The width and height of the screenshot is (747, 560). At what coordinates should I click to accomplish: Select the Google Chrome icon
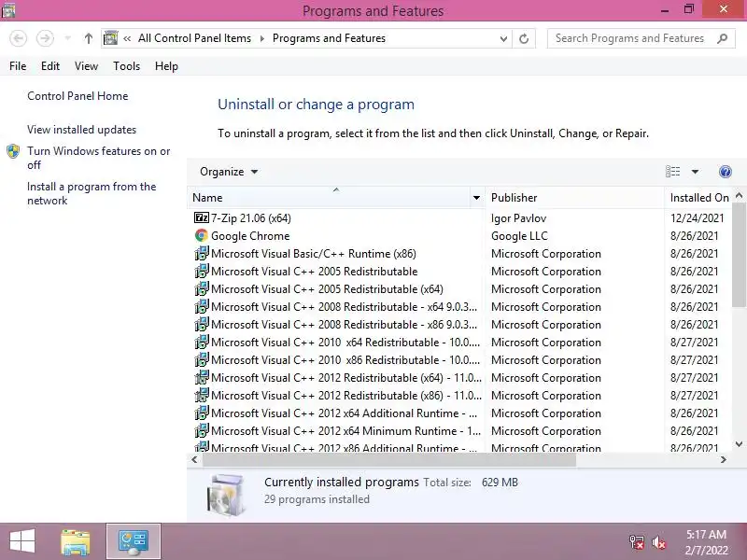click(202, 235)
